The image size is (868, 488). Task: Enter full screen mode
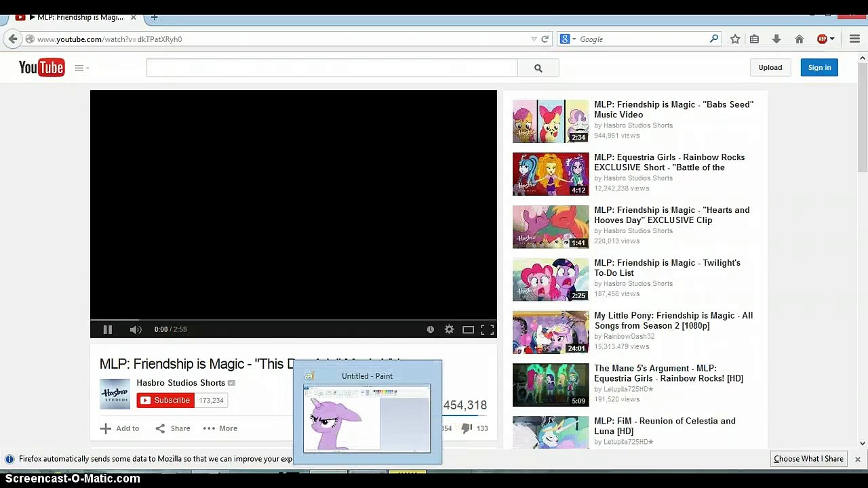point(487,329)
